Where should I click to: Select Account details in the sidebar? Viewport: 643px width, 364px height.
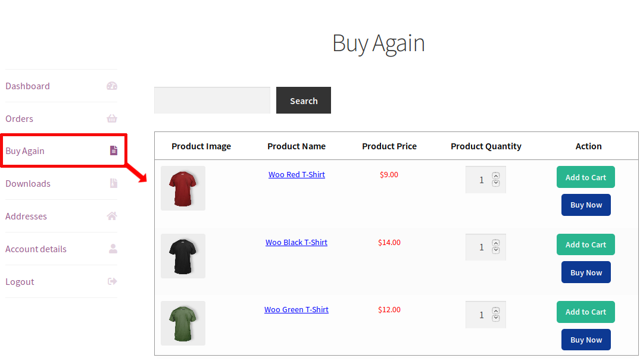pyautogui.click(x=35, y=249)
